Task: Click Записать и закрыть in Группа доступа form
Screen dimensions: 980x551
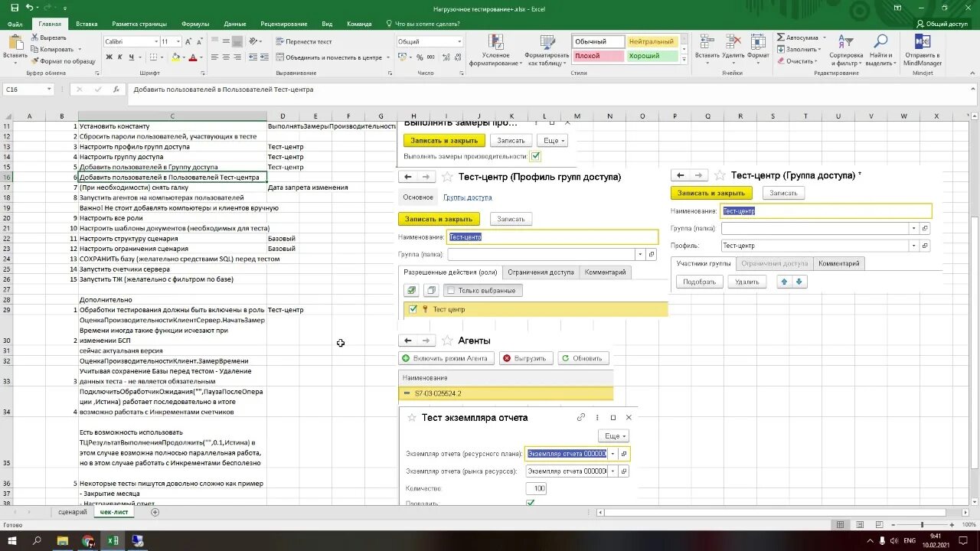Action: [x=711, y=193]
